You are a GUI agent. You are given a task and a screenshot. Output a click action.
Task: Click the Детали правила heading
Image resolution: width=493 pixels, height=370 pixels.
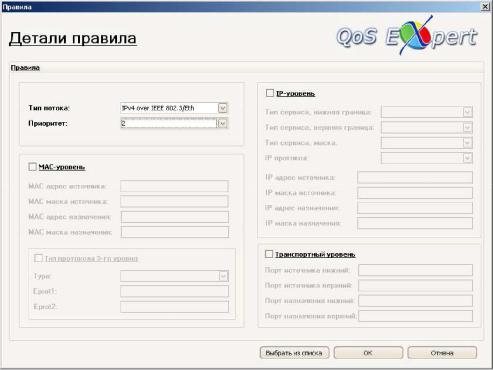point(73,38)
